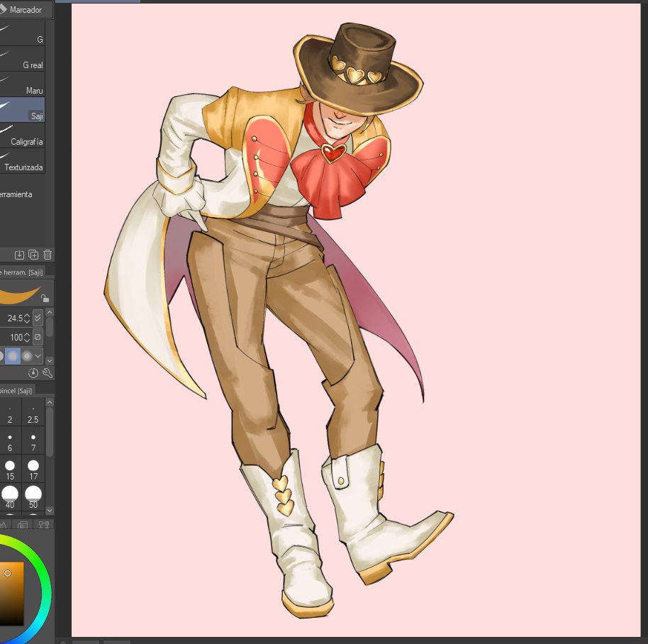Click the orange color square picker
The width and height of the screenshot is (648, 644).
point(11,593)
